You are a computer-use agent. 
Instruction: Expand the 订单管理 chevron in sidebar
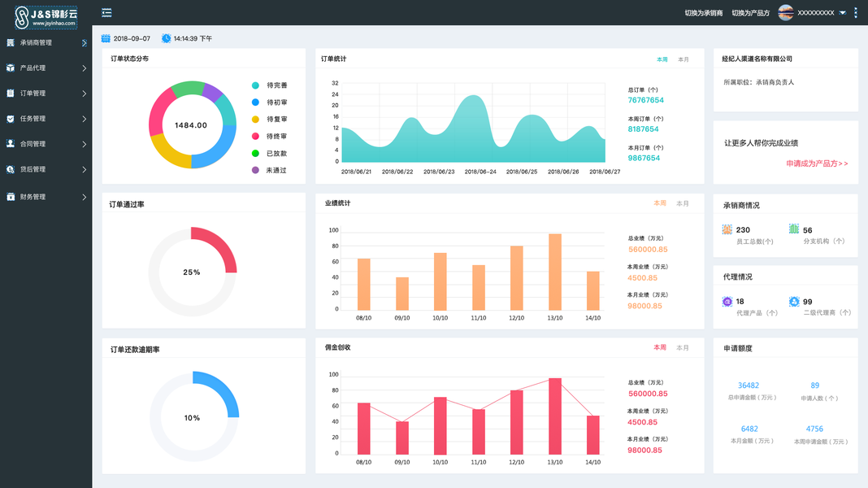85,94
